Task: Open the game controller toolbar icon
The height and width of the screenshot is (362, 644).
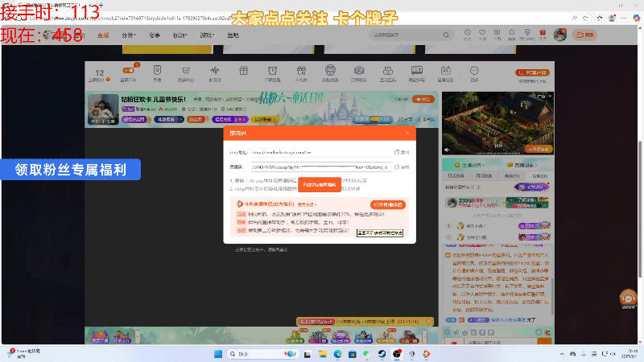Action: pos(388,71)
